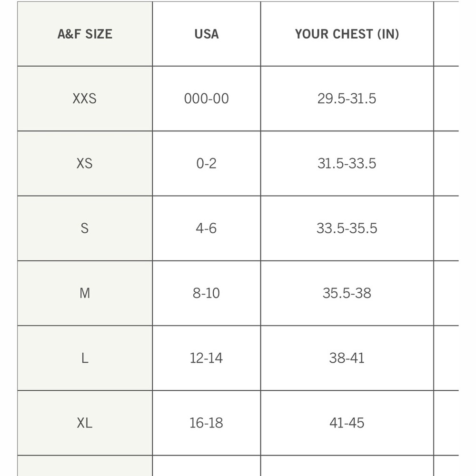
Task: Click the L size row label
Action: [85, 358]
